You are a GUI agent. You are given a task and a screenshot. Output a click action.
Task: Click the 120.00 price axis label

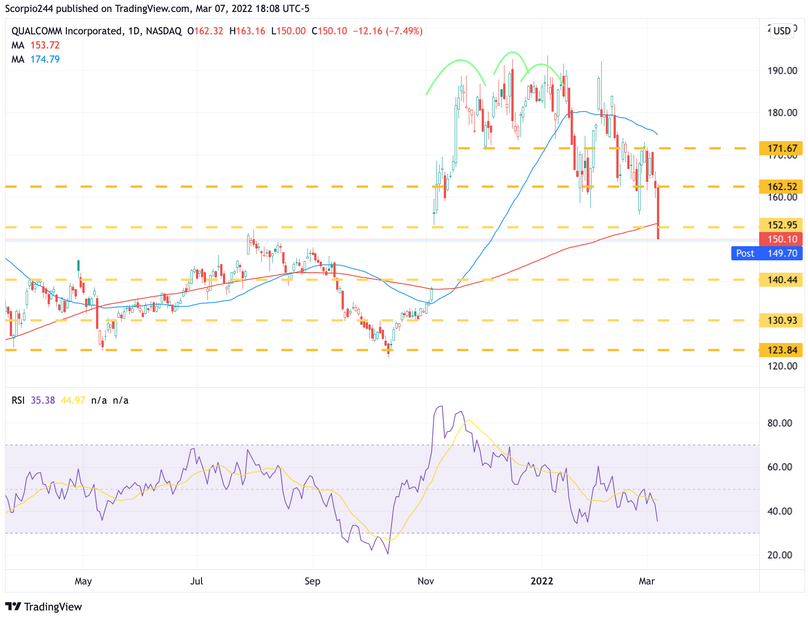pyautogui.click(x=782, y=366)
